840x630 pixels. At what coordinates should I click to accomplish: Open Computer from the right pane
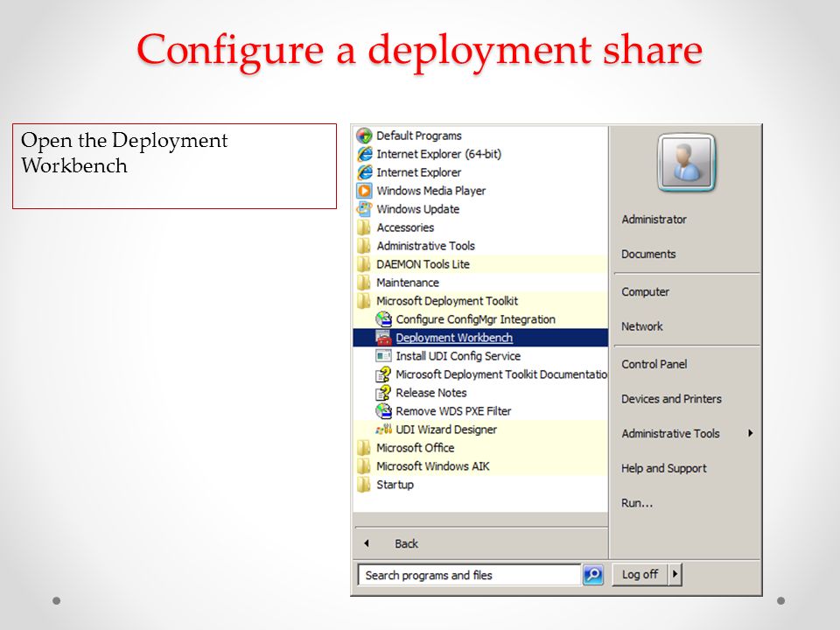tap(645, 292)
